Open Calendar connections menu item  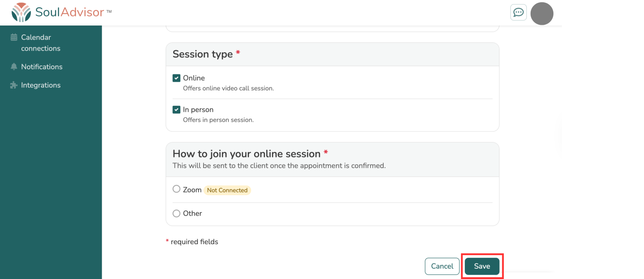41,43
